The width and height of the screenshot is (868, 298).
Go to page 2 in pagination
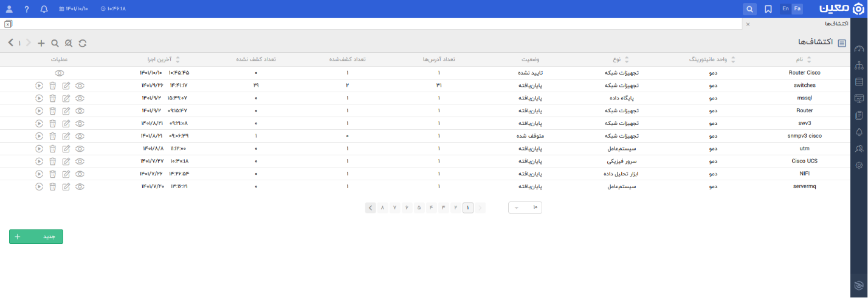455,208
